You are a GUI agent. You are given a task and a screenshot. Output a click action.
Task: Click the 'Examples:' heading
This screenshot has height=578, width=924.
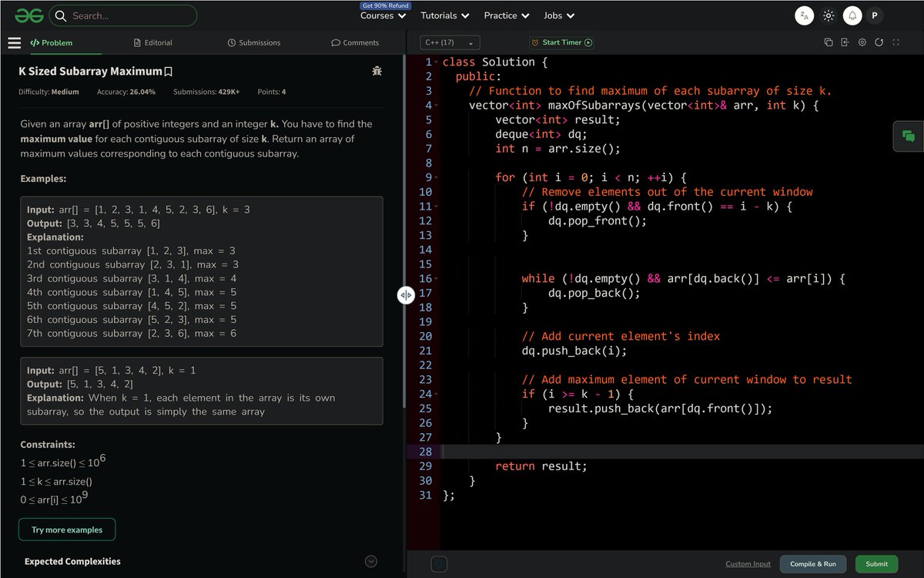click(43, 178)
